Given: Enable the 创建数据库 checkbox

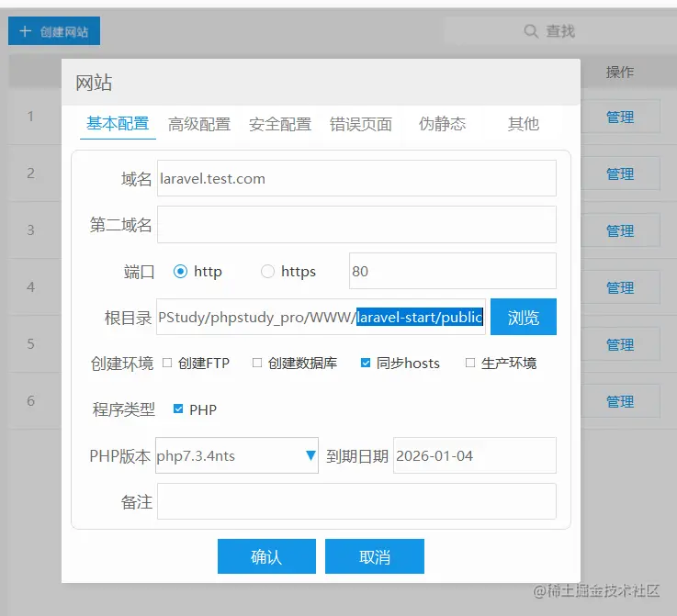Looking at the screenshot, I should click(257, 363).
